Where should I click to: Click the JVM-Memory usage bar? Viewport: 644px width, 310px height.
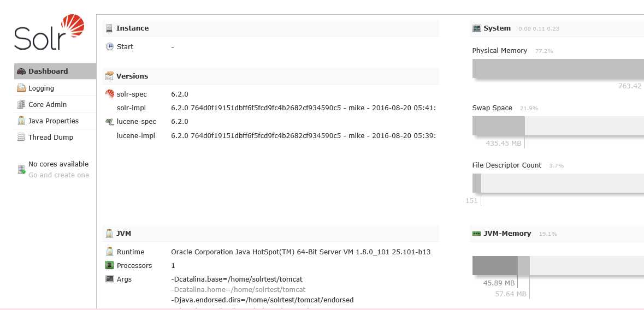558,266
